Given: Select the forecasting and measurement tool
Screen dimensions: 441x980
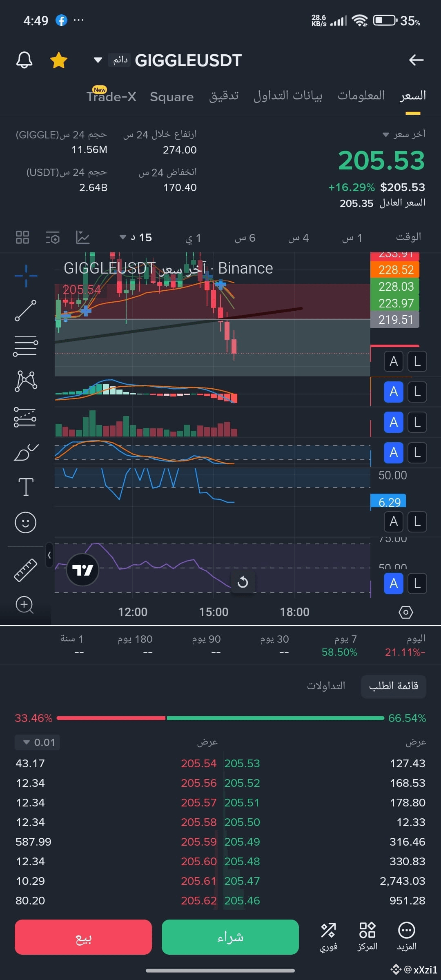Looking at the screenshot, I should [x=26, y=417].
